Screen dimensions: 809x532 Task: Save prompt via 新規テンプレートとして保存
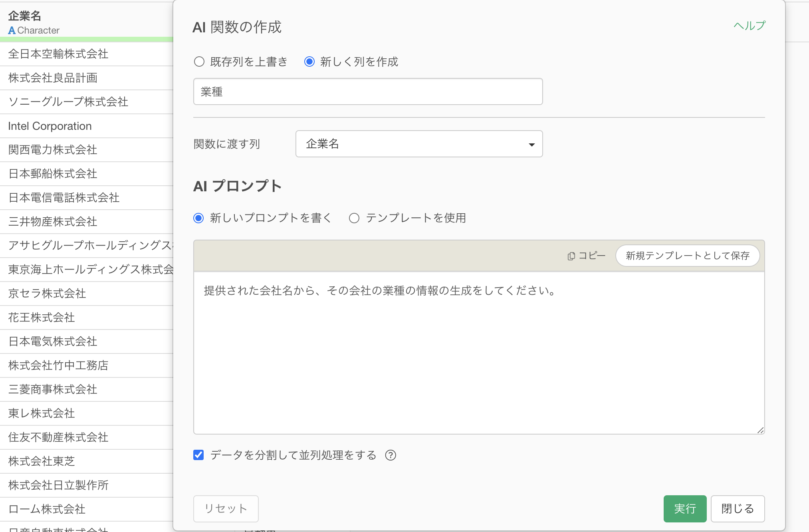(x=687, y=256)
